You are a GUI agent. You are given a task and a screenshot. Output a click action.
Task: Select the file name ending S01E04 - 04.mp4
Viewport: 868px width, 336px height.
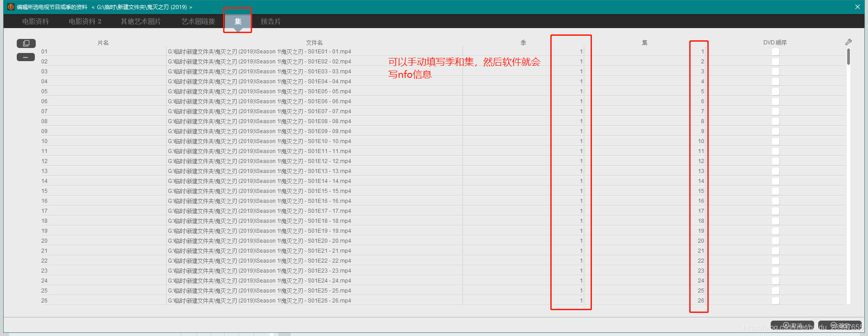point(315,82)
